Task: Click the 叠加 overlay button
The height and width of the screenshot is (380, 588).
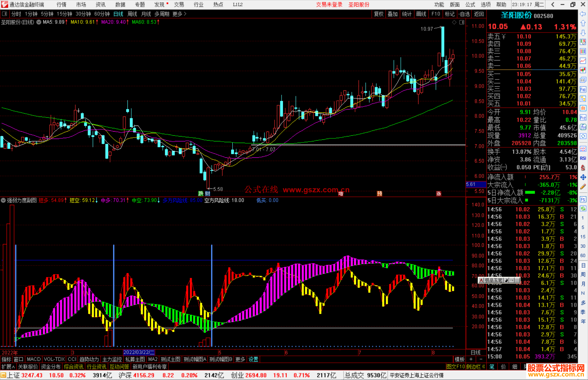Action: coord(393,14)
